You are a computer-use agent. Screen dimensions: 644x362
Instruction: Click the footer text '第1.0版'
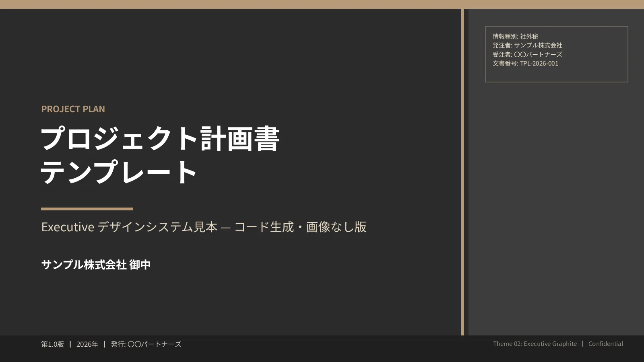pyautogui.click(x=52, y=344)
